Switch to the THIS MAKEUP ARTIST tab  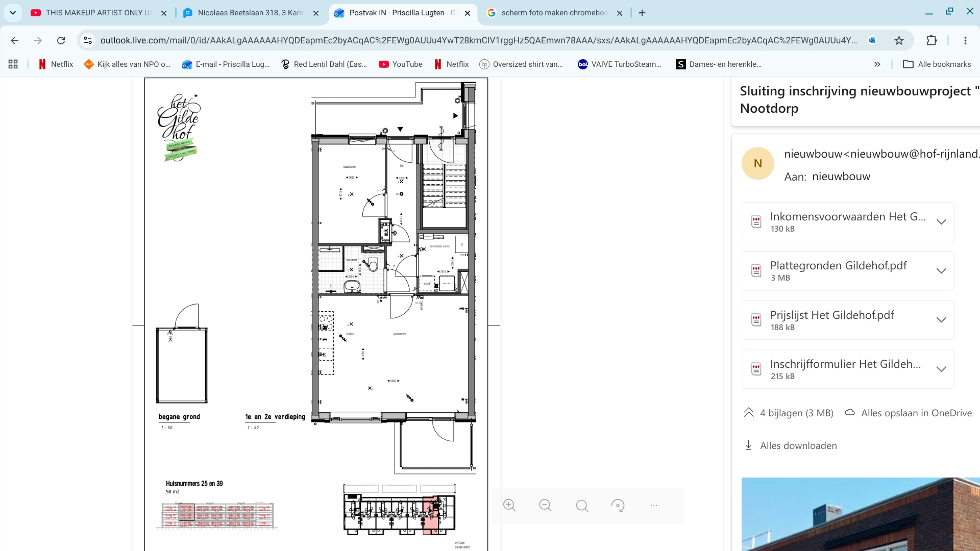[x=99, y=13]
